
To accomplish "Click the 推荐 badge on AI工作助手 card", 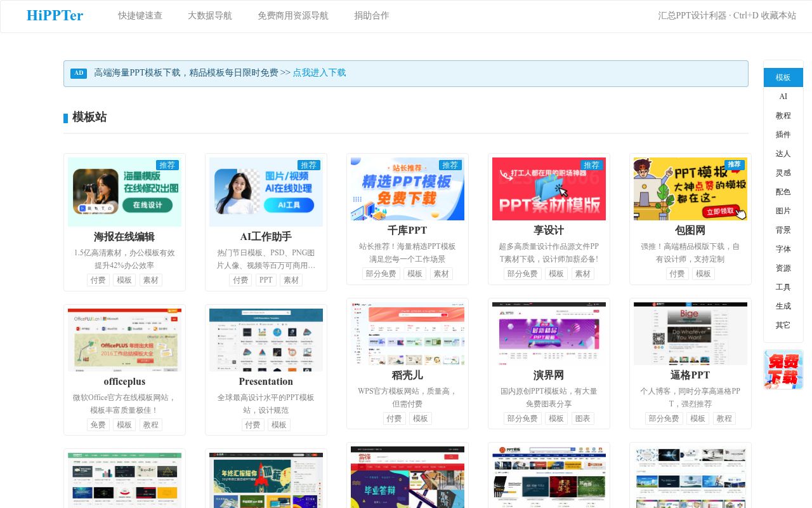I will tap(309, 165).
